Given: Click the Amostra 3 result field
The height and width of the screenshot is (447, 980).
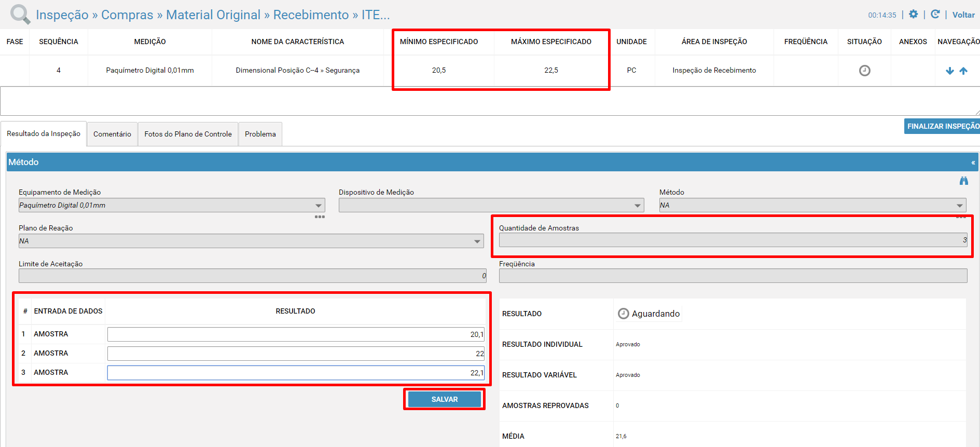Looking at the screenshot, I should tap(296, 373).
